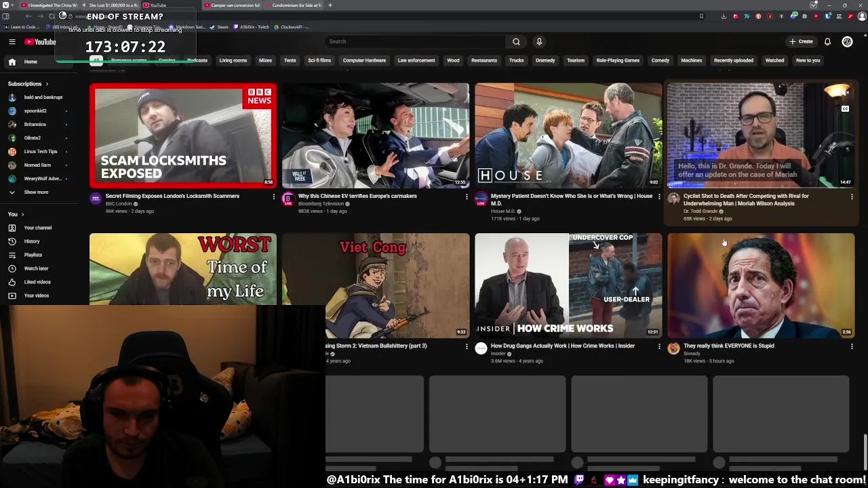Switch to Condominium for Sale browser tab
868x488 pixels.
coord(293,5)
